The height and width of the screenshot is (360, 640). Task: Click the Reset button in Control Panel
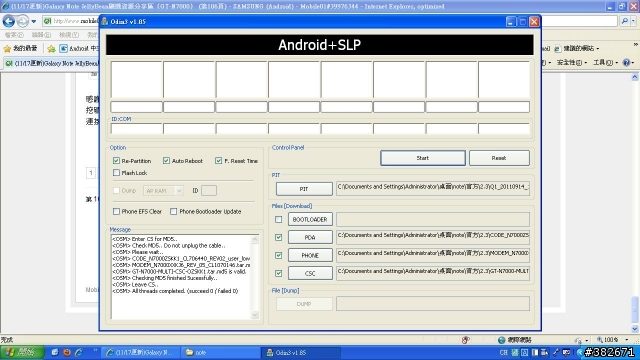[499, 158]
